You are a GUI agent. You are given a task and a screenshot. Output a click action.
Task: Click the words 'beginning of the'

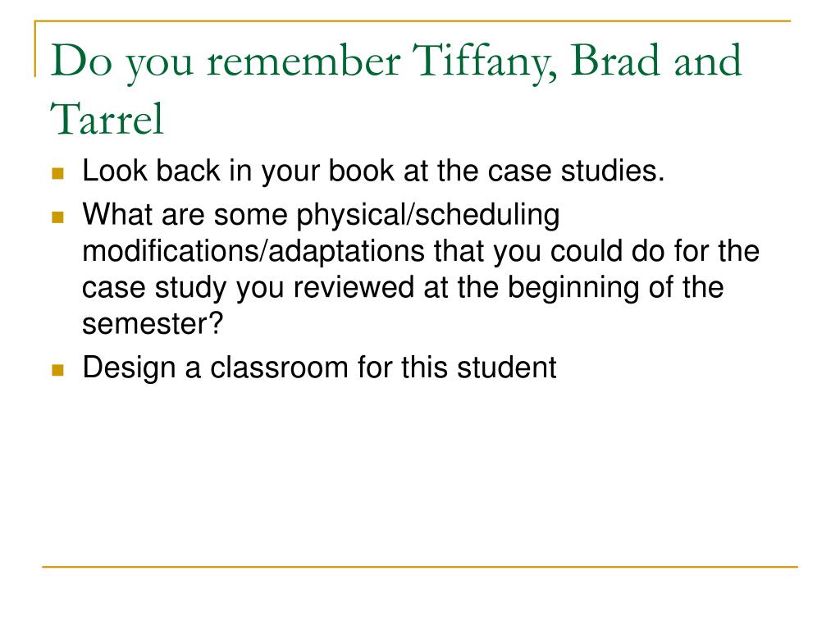pos(615,288)
